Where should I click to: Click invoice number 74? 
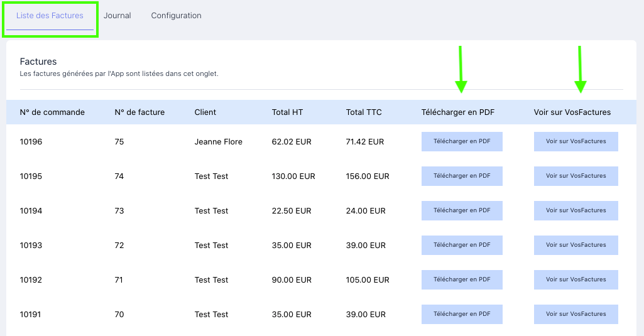pyautogui.click(x=119, y=176)
